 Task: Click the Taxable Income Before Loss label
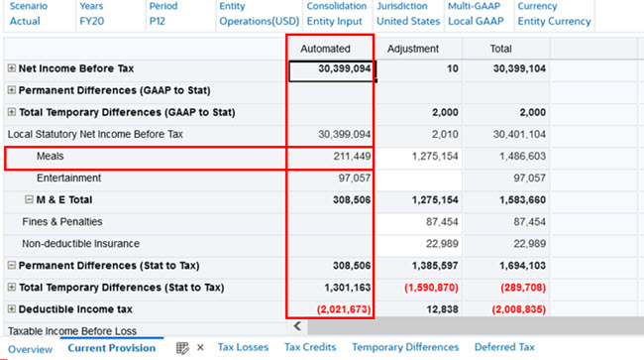(x=72, y=331)
